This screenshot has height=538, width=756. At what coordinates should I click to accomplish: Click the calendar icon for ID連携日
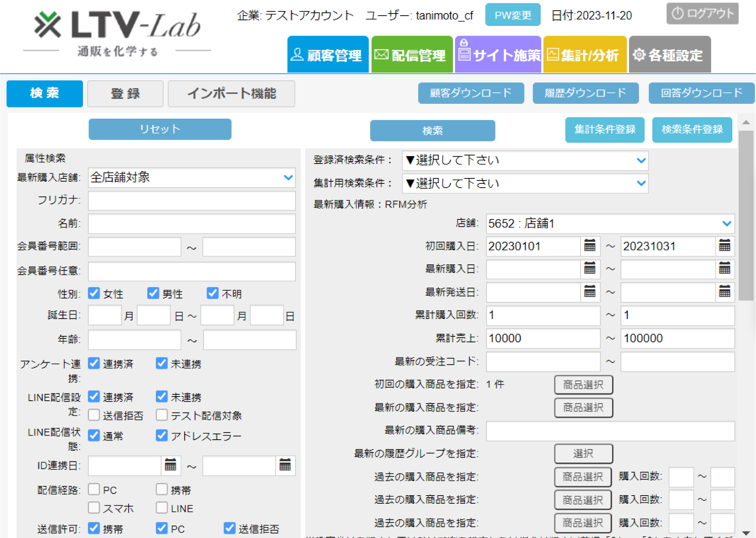[x=171, y=465]
